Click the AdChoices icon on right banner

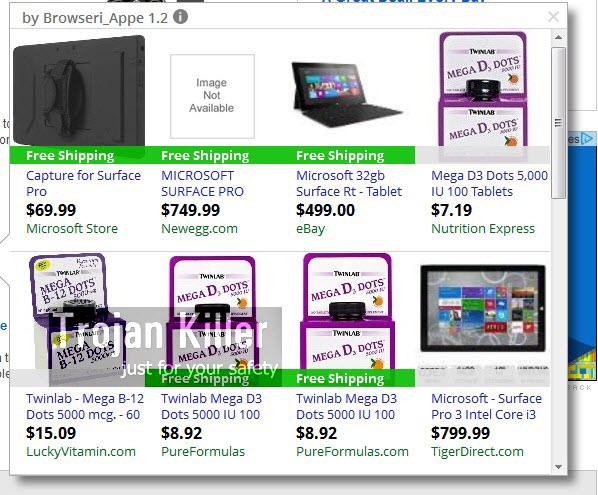click(x=588, y=138)
